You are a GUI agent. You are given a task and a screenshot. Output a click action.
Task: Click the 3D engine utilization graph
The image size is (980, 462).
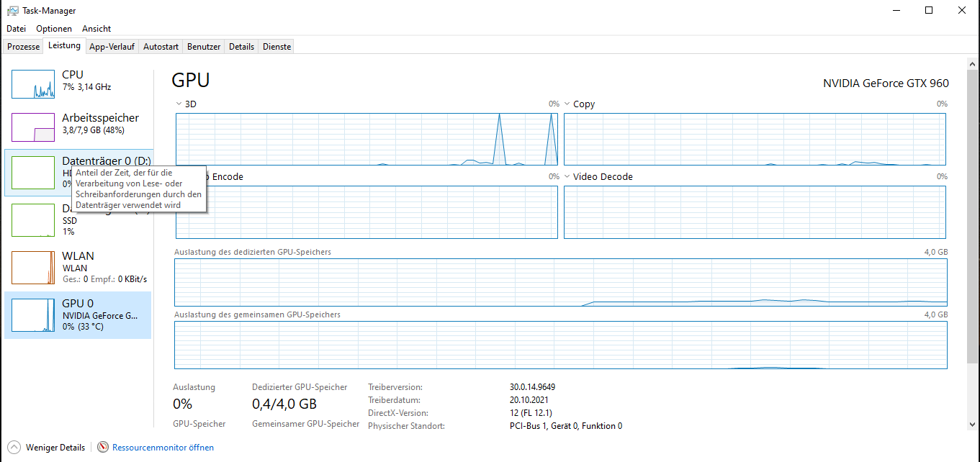[367, 139]
